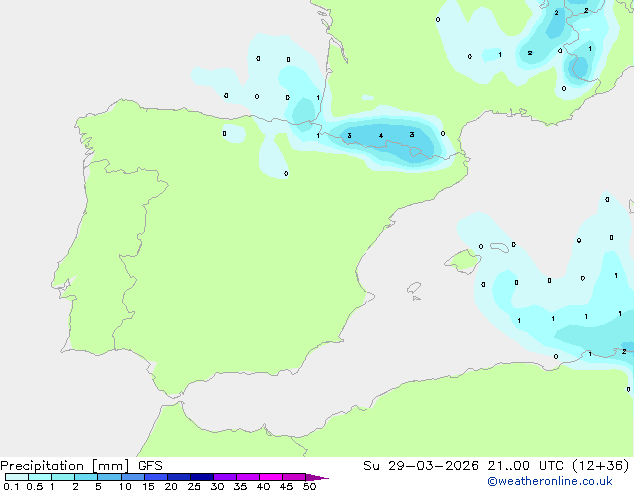Click the legend swatch between 40 and 45

[x=271, y=477]
